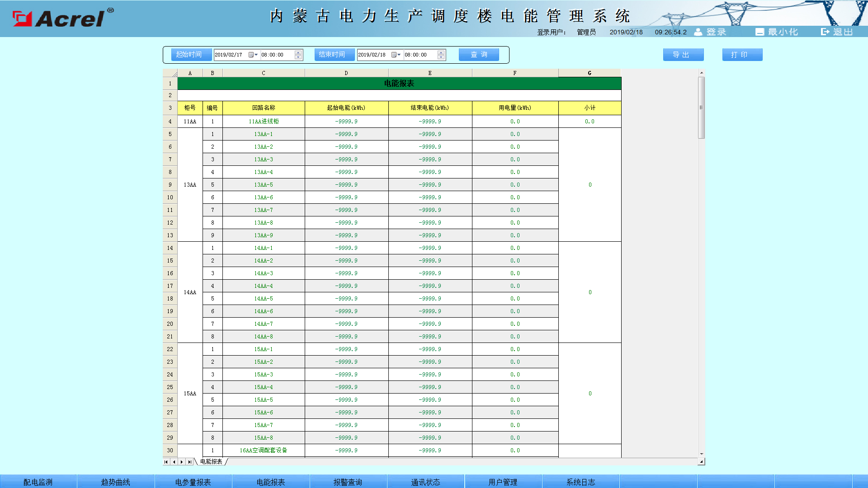Click the 16AA空调配套设备 cell
Image resolution: width=868 pixels, height=488 pixels.
264,450
